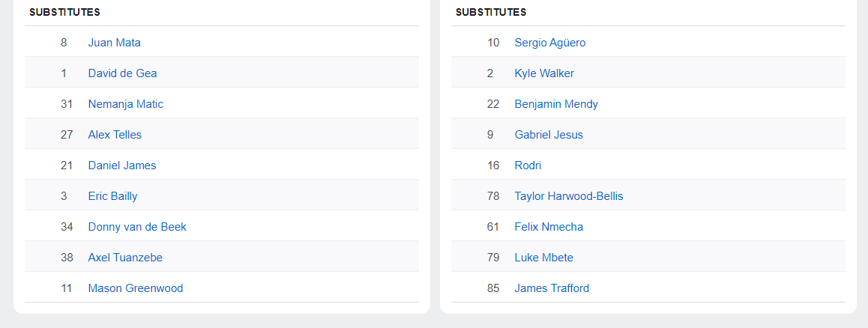View Donny van de Beek's page
Viewport: 868px width, 328px height.
137,227
